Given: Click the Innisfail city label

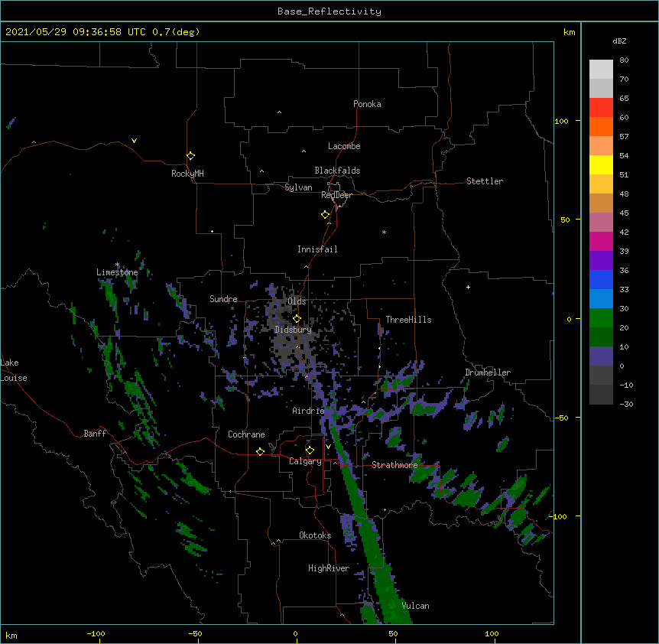Looking at the screenshot, I should [x=317, y=249].
